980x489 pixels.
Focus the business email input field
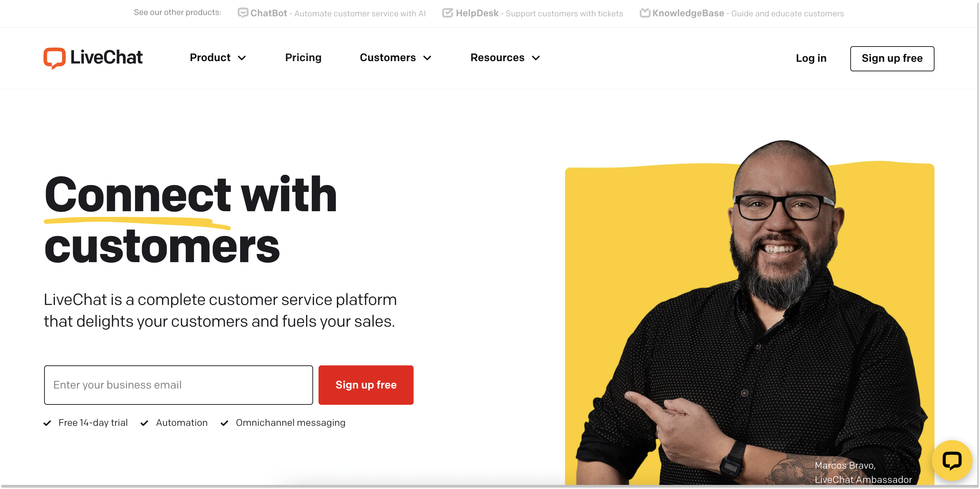coord(178,385)
